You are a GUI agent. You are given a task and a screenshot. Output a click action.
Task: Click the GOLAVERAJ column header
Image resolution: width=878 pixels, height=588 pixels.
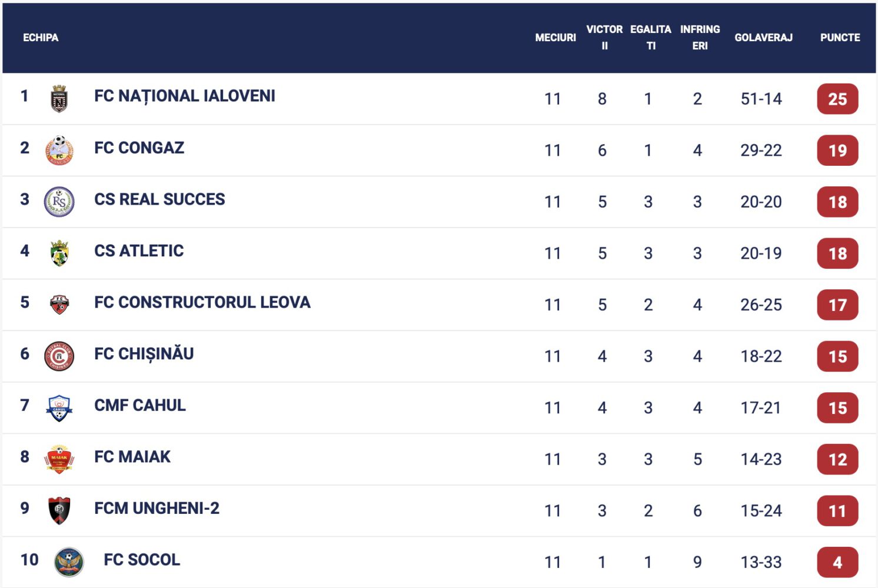763,38
